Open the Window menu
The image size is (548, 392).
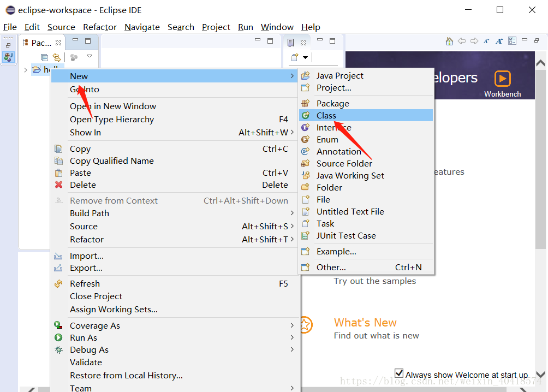click(277, 27)
